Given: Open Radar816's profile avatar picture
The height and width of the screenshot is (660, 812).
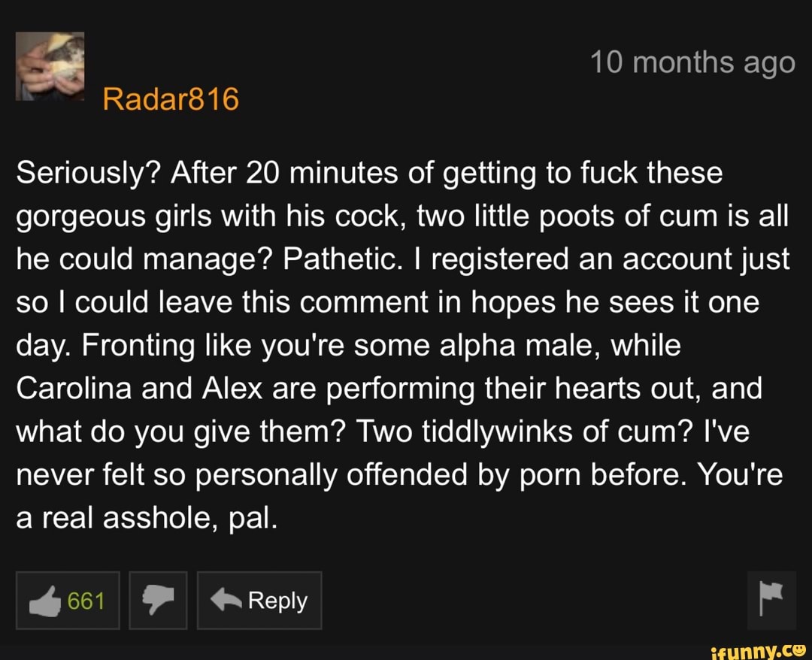Looking at the screenshot, I should 50,65.
